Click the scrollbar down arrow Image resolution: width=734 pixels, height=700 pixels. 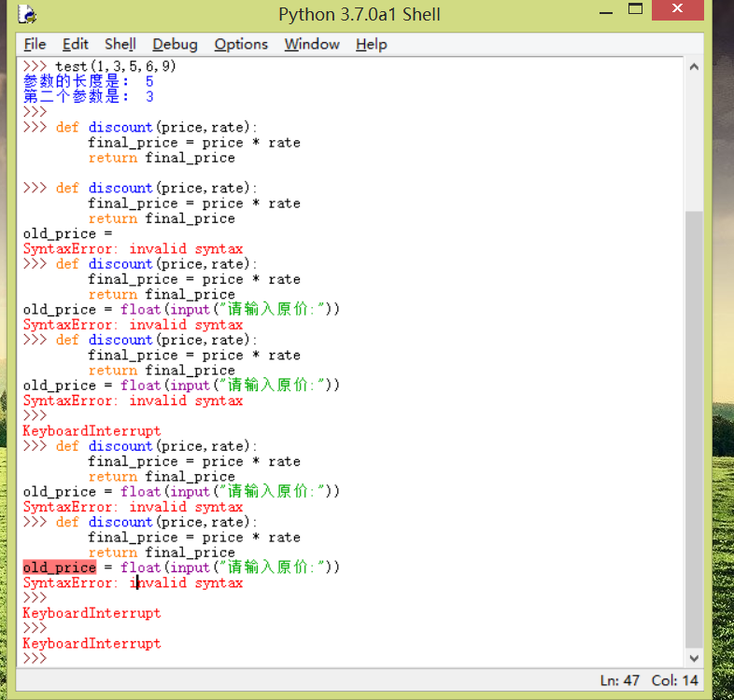coord(694,657)
